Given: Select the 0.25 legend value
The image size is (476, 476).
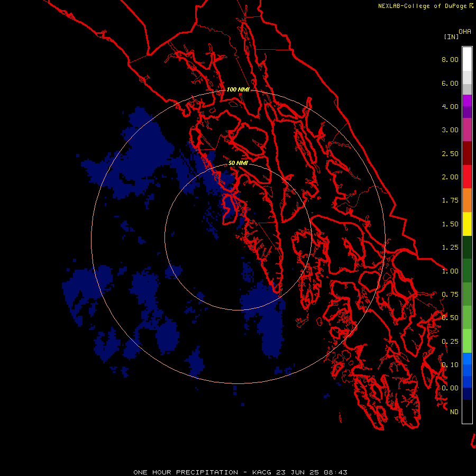Looking at the screenshot, I should [x=450, y=342].
